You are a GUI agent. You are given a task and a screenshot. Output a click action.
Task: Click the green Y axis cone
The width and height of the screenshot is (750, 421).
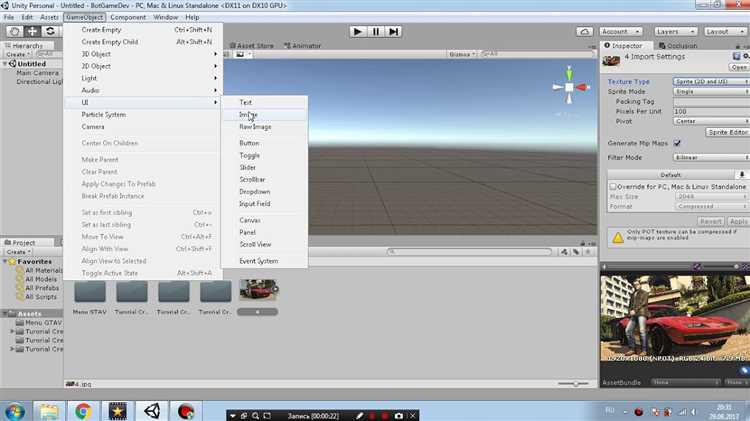569,74
